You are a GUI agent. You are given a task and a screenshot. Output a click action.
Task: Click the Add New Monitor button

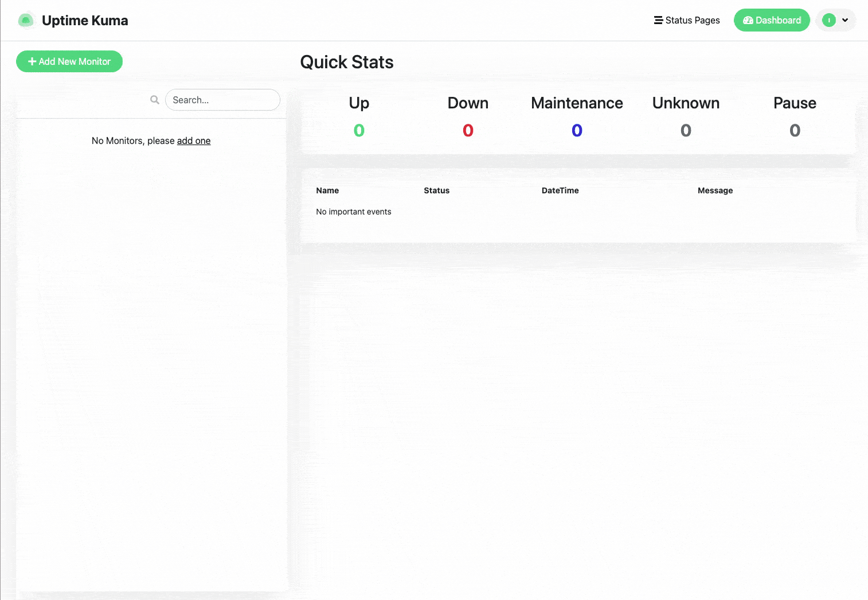tap(69, 61)
